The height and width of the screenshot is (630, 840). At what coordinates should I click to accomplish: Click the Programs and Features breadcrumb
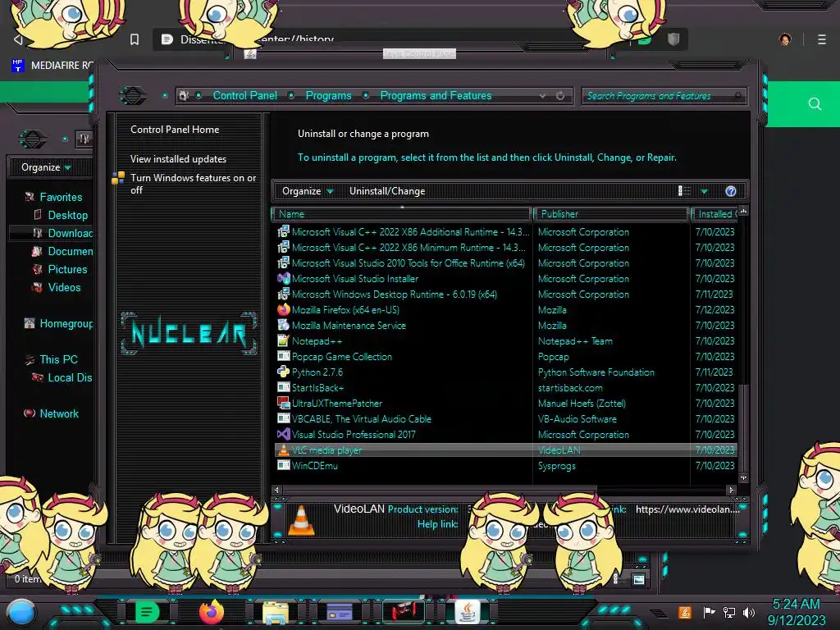tap(436, 95)
